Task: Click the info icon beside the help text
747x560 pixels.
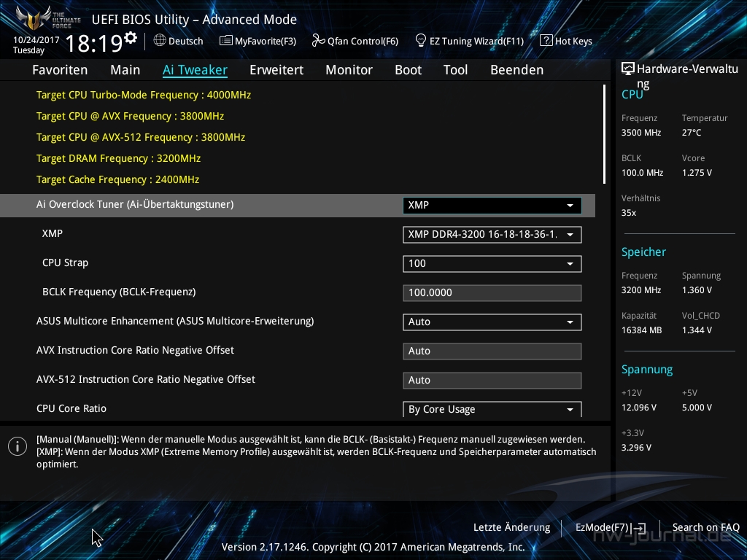Action: [18, 446]
